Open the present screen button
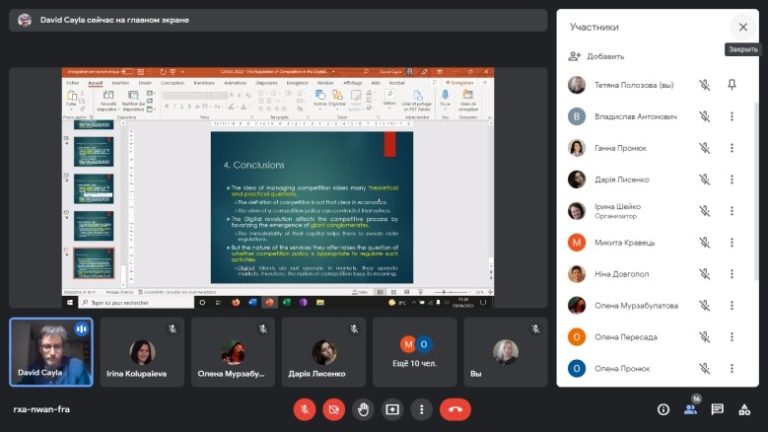The height and width of the screenshot is (432, 768). [x=392, y=409]
